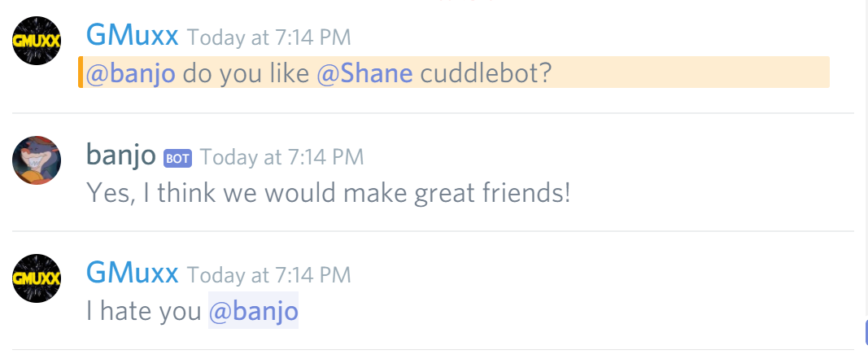Click the timestamp on GMuxx's cuddlebot message

(268, 37)
